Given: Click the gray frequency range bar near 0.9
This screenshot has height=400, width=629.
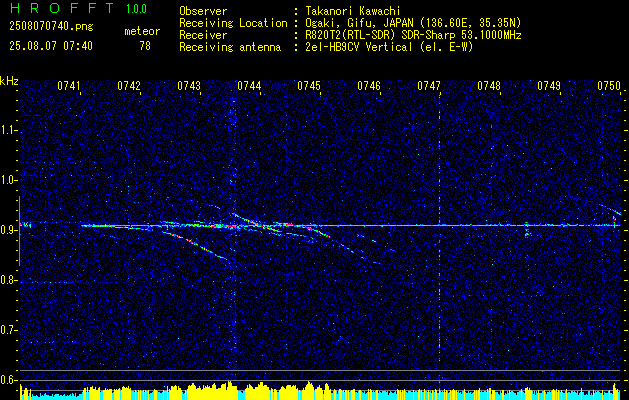Looking at the screenshot, I should [20, 231].
